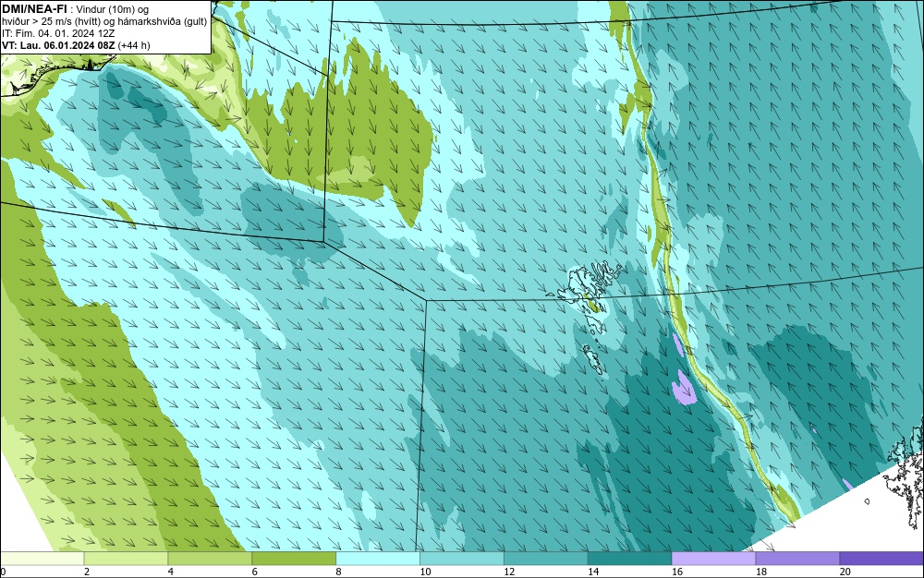
Task: Click the DMI/NEA-FI model title text
Action: [35, 8]
